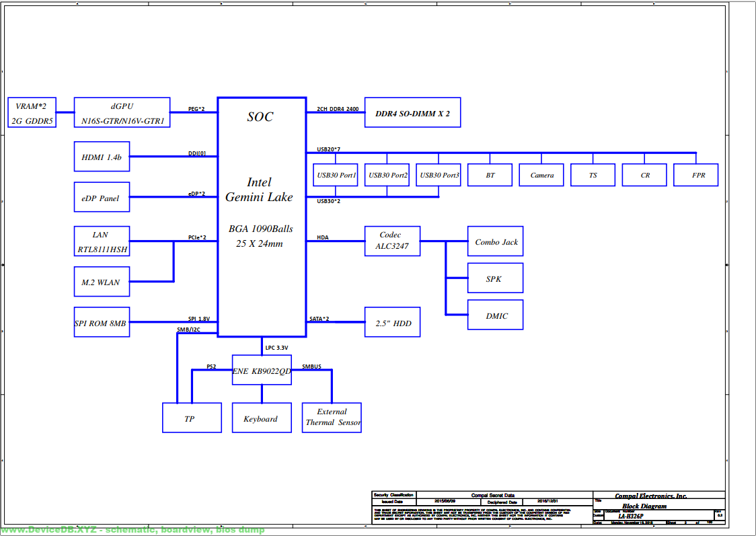756x536 pixels.
Task: Select the SPK block
Action: (496, 278)
